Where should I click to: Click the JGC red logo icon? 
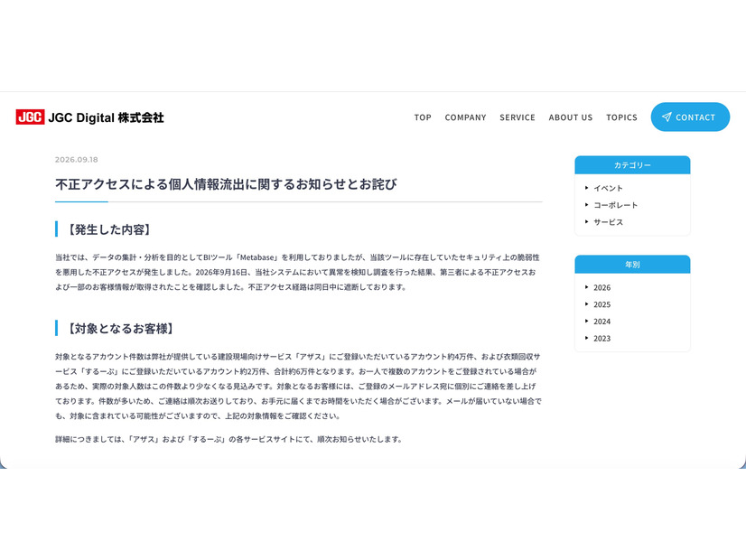(x=30, y=117)
